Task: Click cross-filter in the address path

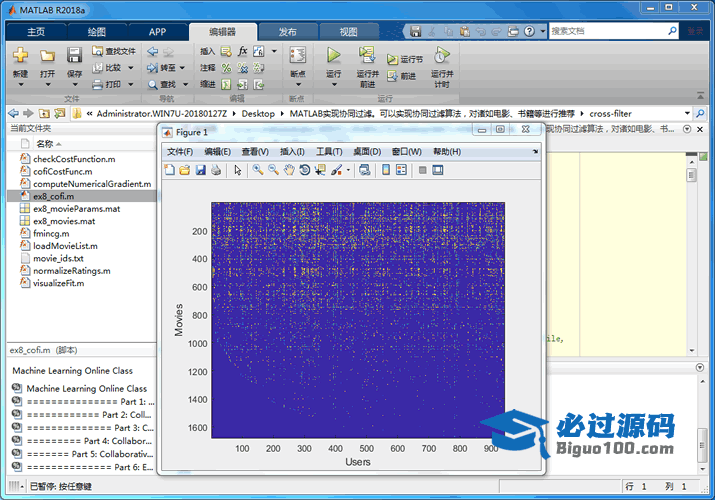Action: coord(610,113)
